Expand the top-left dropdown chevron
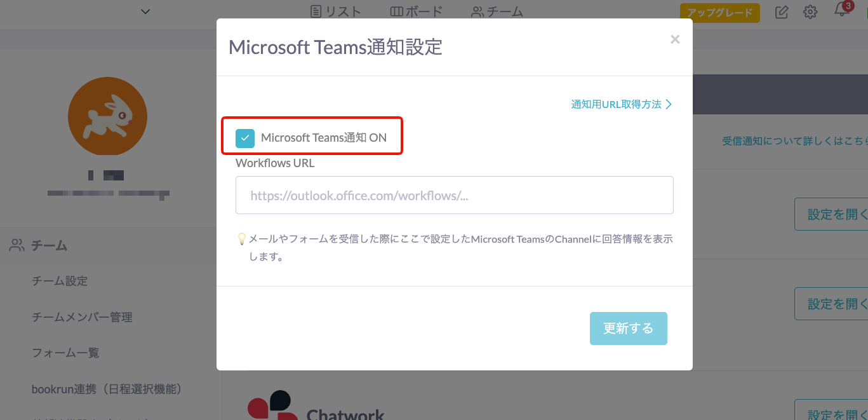The height and width of the screenshot is (420, 868). click(145, 11)
